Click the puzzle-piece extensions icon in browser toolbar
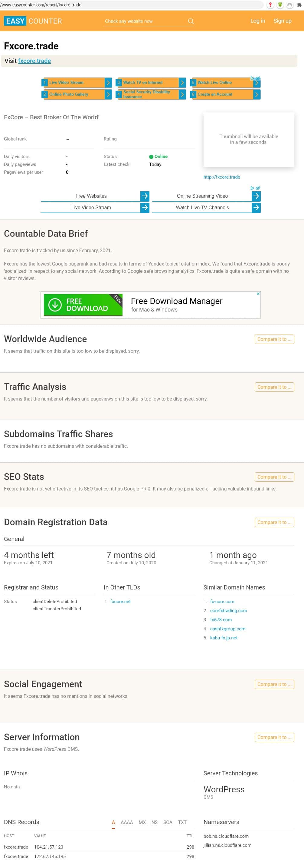 pyautogui.click(x=299, y=5)
